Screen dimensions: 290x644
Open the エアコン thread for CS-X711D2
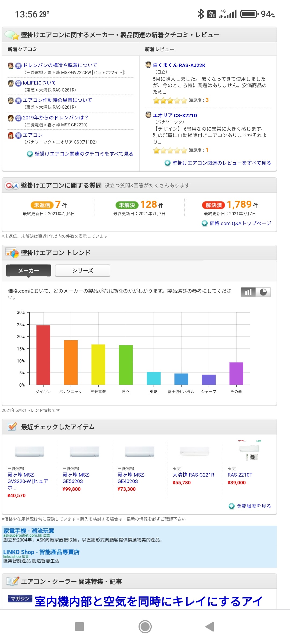pyautogui.click(x=33, y=135)
